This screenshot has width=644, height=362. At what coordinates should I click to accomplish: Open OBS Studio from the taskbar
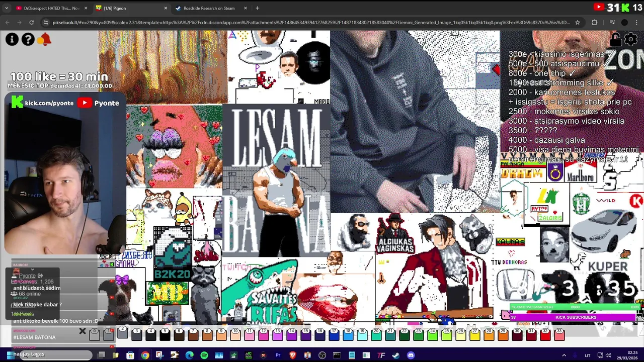pyautogui.click(x=322, y=355)
